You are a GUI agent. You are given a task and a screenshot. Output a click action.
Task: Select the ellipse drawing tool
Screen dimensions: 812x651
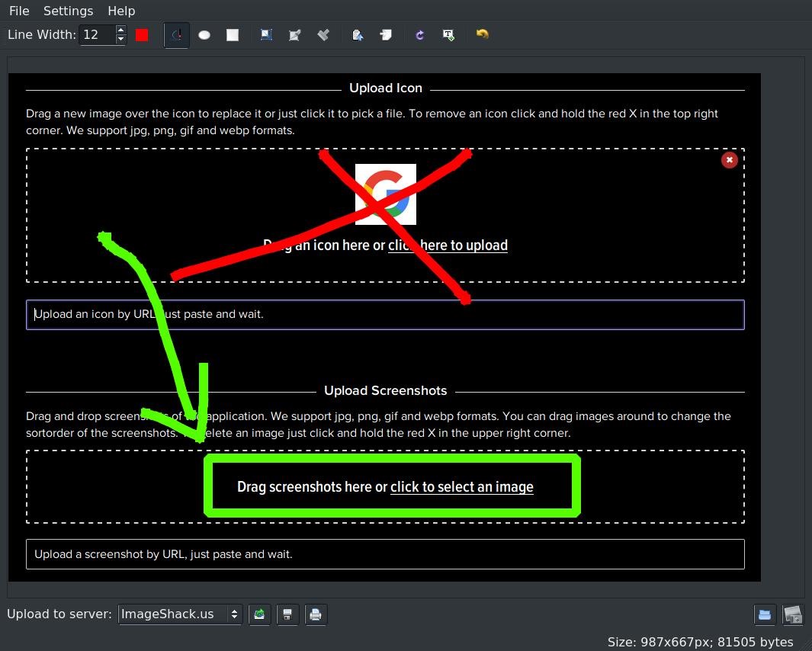coord(204,34)
